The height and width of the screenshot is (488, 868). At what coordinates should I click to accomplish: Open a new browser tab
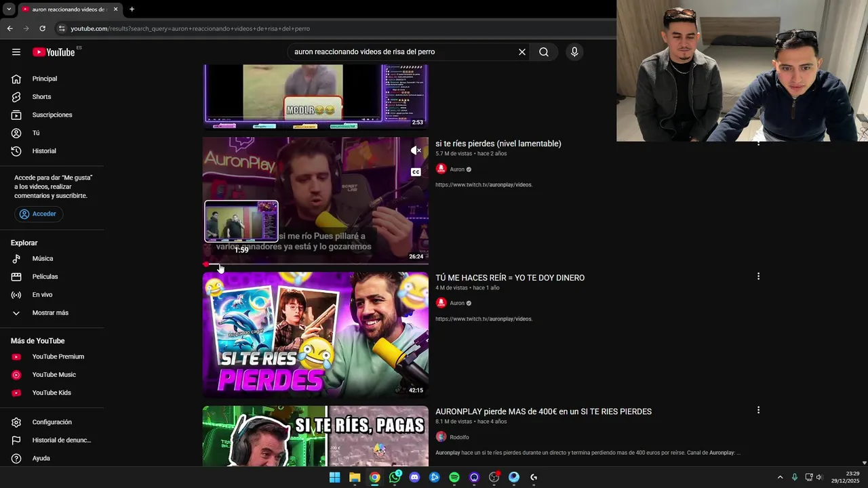132,9
